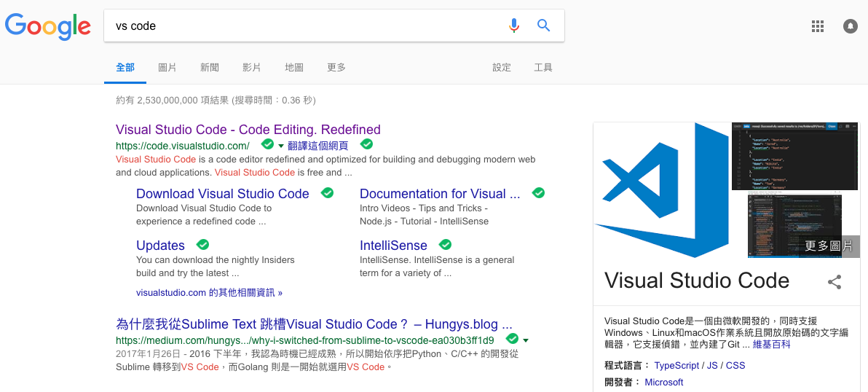The image size is (868, 392).
Task: Open the Download Visual Studio Code sitelink
Action: (x=223, y=194)
